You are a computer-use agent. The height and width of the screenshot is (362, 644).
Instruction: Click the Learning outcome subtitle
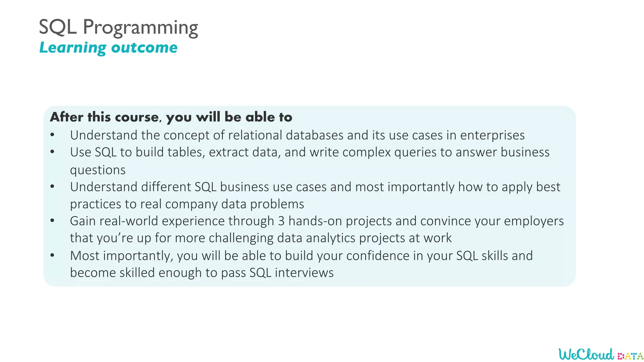coord(108,48)
